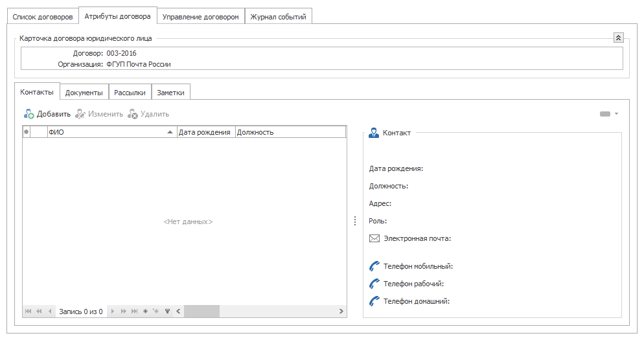644x340 pixels.
Task: Select the Контакты sub-tab
Action: pyautogui.click(x=37, y=92)
